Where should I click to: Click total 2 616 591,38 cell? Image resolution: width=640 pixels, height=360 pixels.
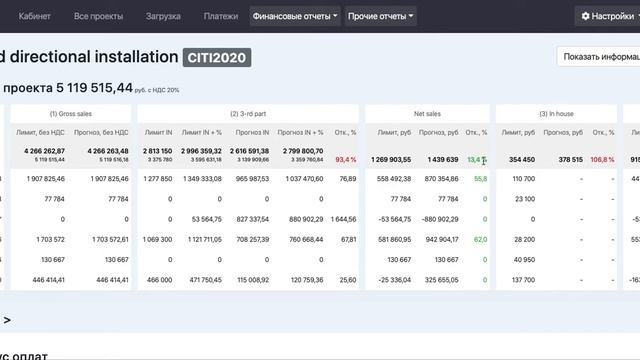[x=249, y=151]
